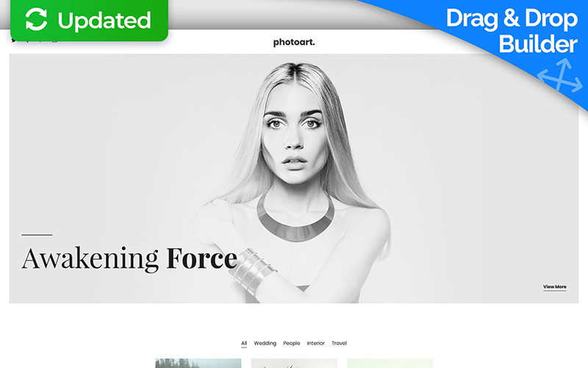Select the All gallery filter tab

[x=244, y=343]
